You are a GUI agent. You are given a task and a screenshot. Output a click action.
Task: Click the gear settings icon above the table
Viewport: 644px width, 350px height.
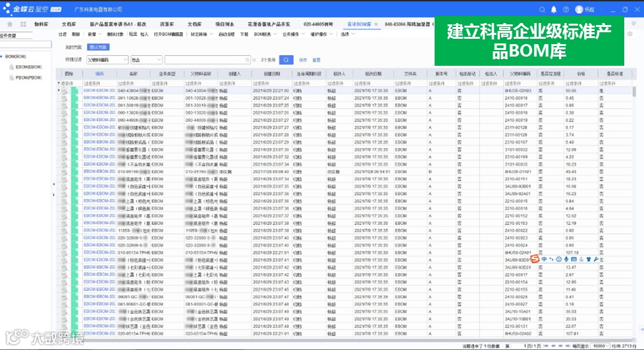pyautogui.click(x=630, y=34)
